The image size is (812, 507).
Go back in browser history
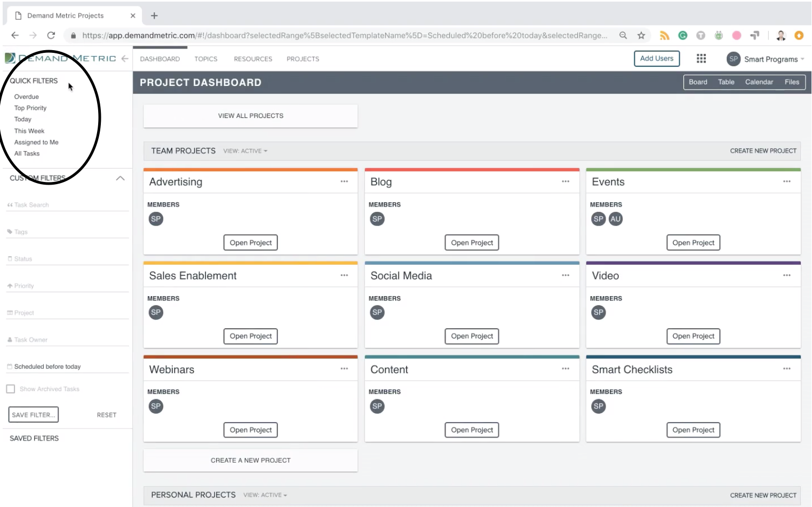tap(15, 35)
